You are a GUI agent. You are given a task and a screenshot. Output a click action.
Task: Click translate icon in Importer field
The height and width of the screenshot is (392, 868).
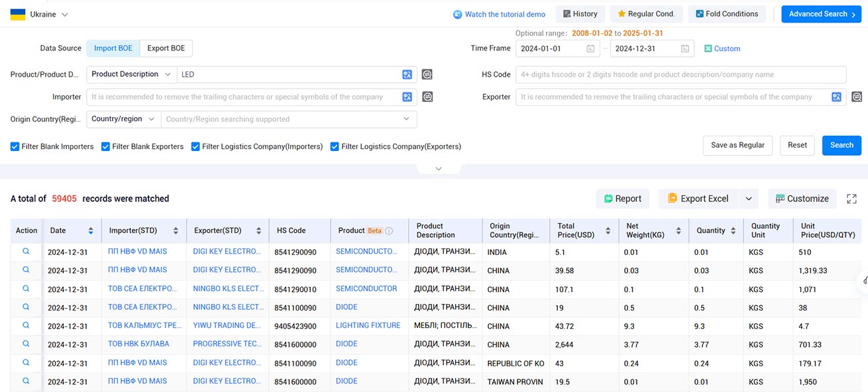pyautogui.click(x=407, y=97)
